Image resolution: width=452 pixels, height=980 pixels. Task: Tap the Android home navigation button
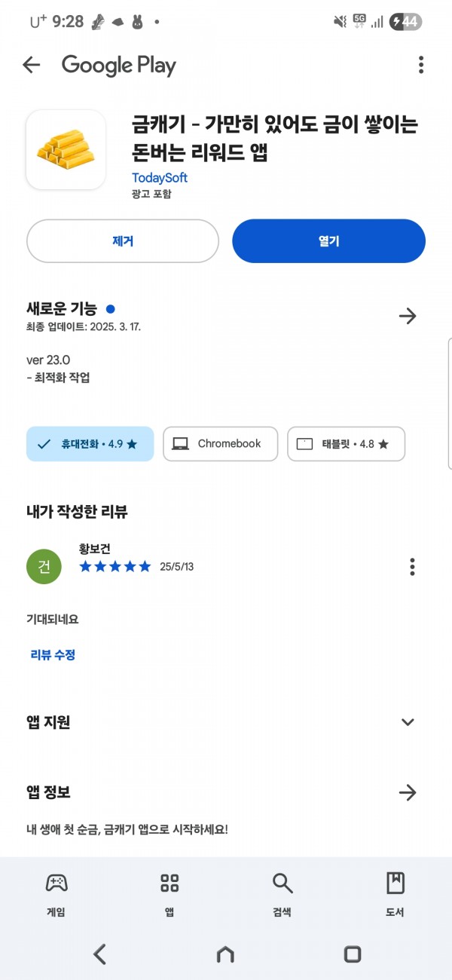(x=225, y=954)
